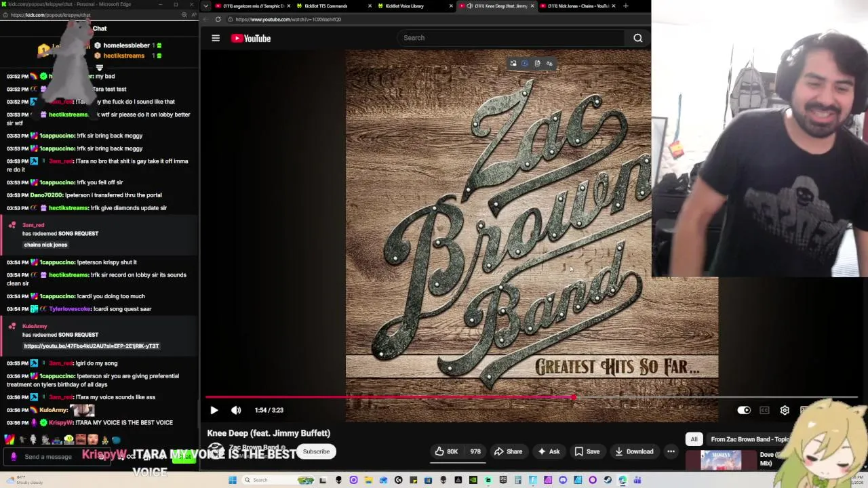
Task: Click the third capture overlay toolbar icon
Action: [x=537, y=64]
